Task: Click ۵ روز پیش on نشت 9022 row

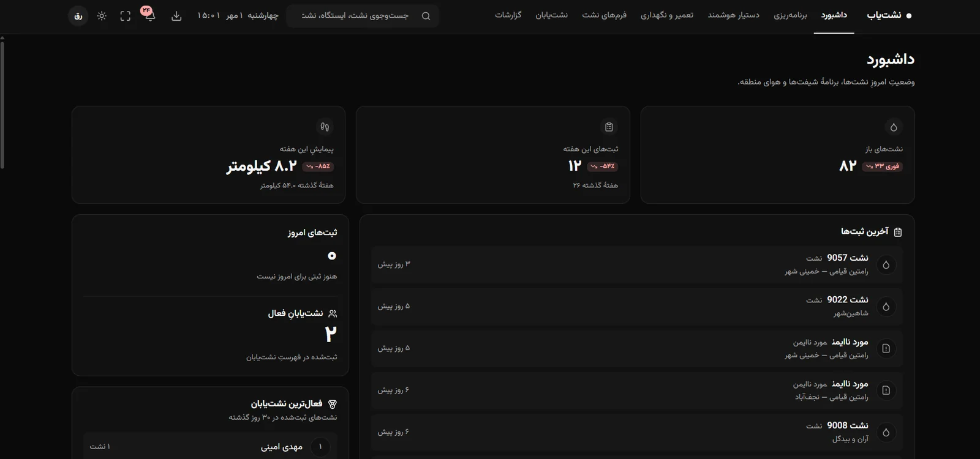Action: tap(394, 306)
